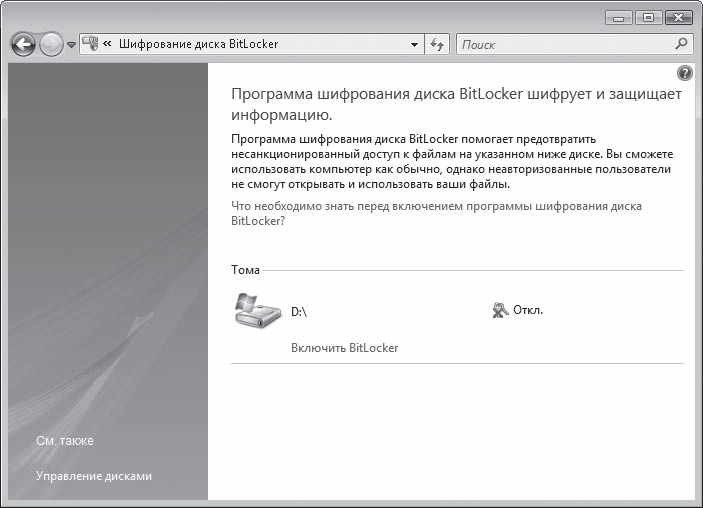This screenshot has height=508, width=703.
Task: Click the magnifying glass search icon
Action: coord(682,44)
